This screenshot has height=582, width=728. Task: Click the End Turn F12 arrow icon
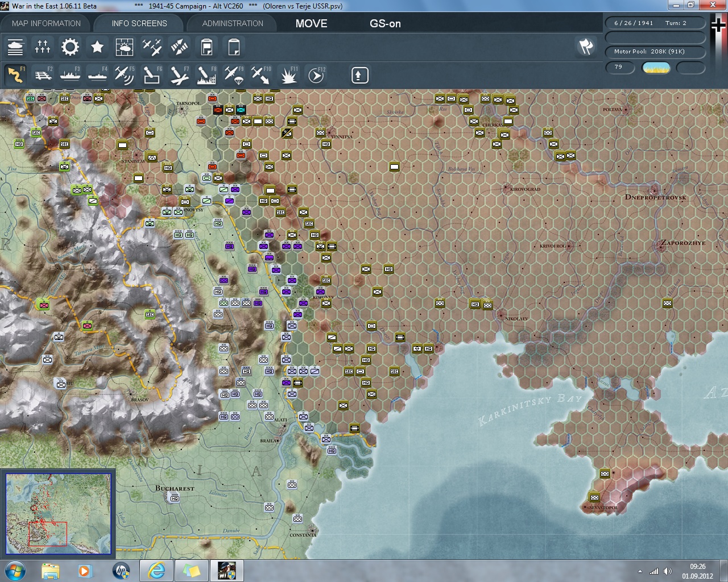316,75
